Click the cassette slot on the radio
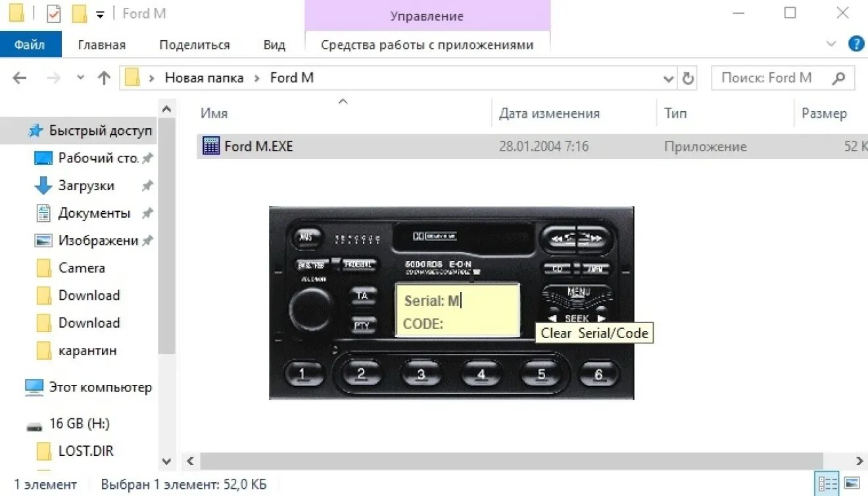 [462, 237]
